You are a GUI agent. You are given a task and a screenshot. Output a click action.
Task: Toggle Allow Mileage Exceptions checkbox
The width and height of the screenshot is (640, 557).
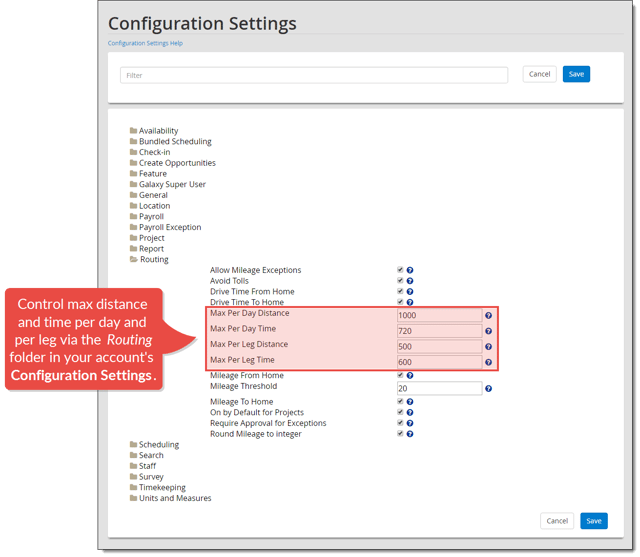pos(400,270)
